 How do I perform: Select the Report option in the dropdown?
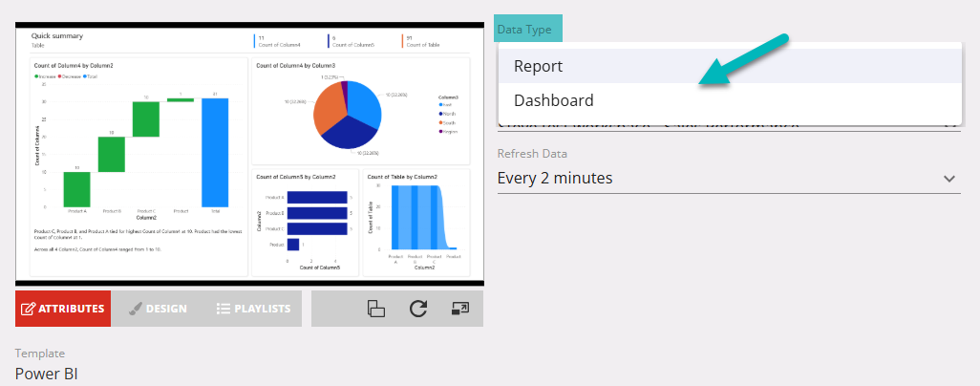pos(730,66)
